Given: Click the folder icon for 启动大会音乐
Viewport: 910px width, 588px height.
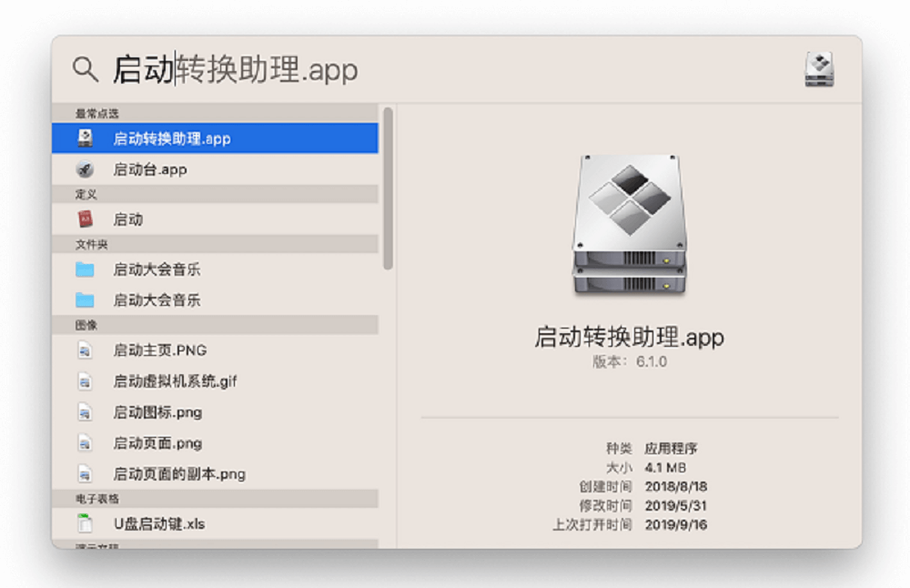Looking at the screenshot, I should click(x=86, y=269).
